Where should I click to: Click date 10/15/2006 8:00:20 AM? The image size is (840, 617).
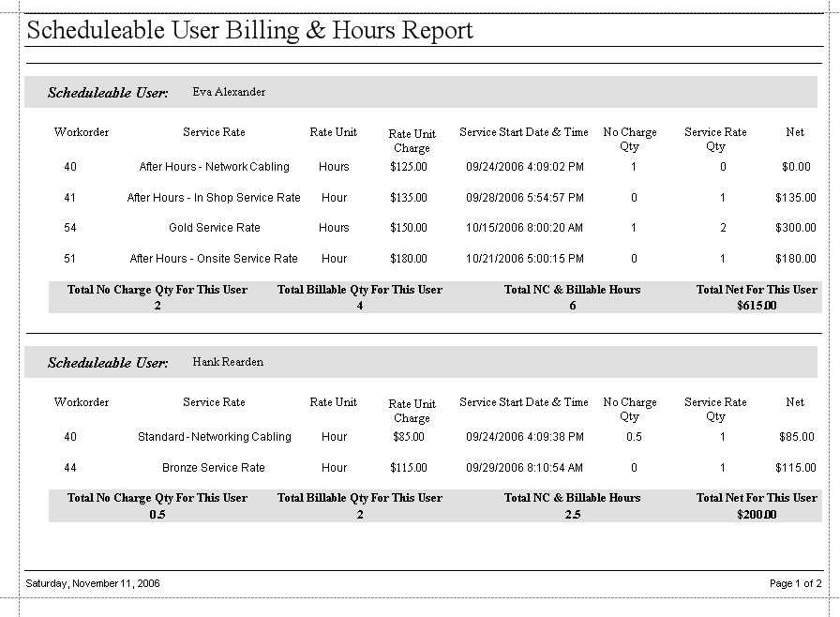pyautogui.click(x=524, y=228)
